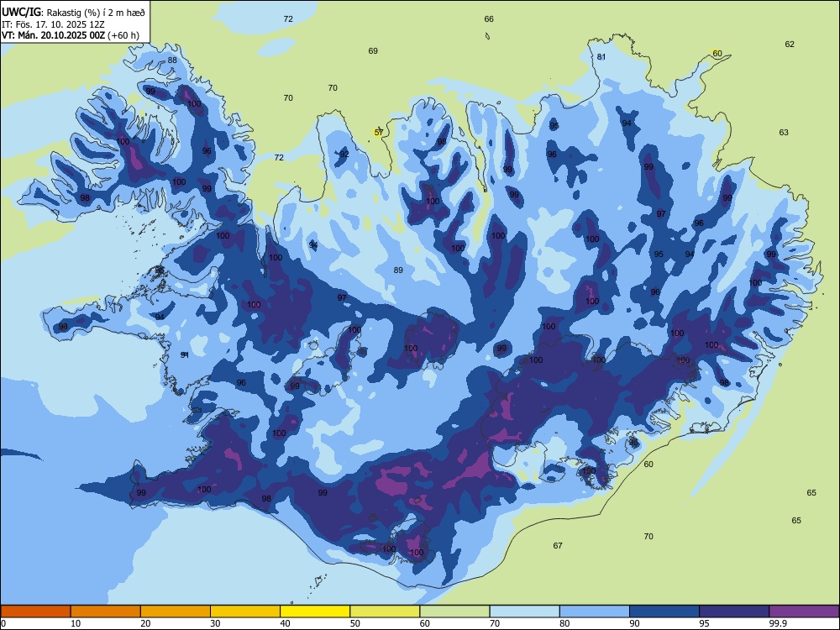
Task: Click the humidity value 67 off the south coast
Action: pyautogui.click(x=558, y=545)
